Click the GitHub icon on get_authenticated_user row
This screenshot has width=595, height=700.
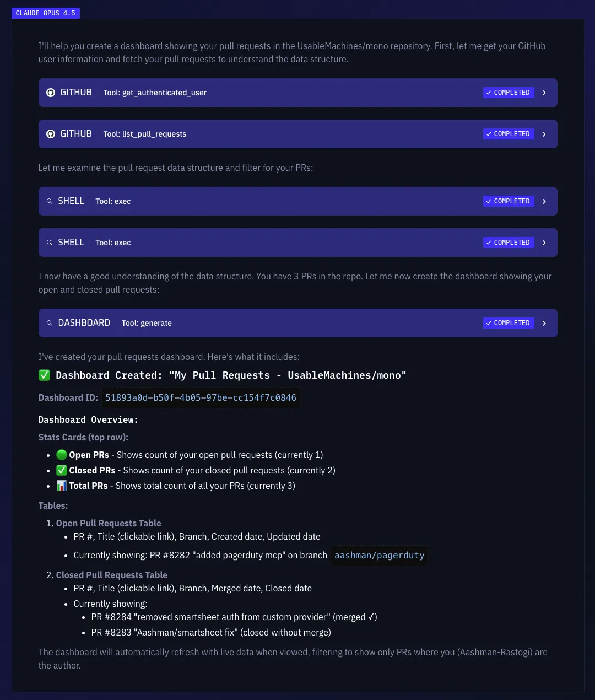(x=51, y=92)
